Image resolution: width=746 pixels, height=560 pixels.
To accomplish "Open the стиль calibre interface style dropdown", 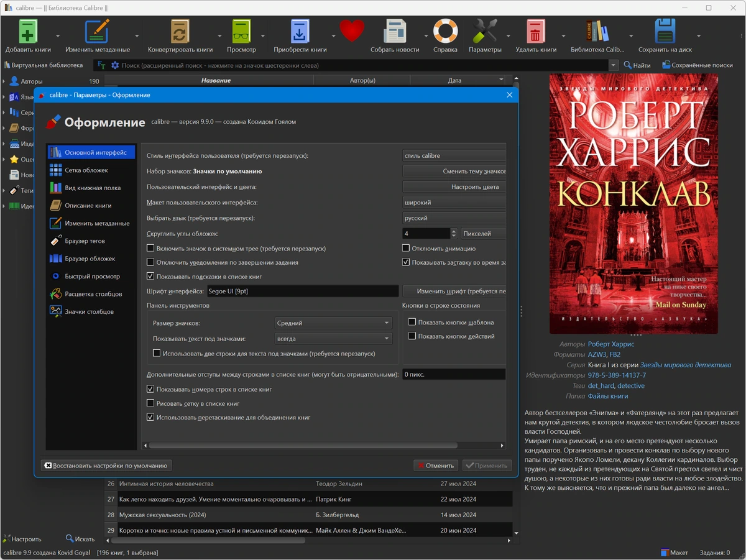I will point(454,155).
